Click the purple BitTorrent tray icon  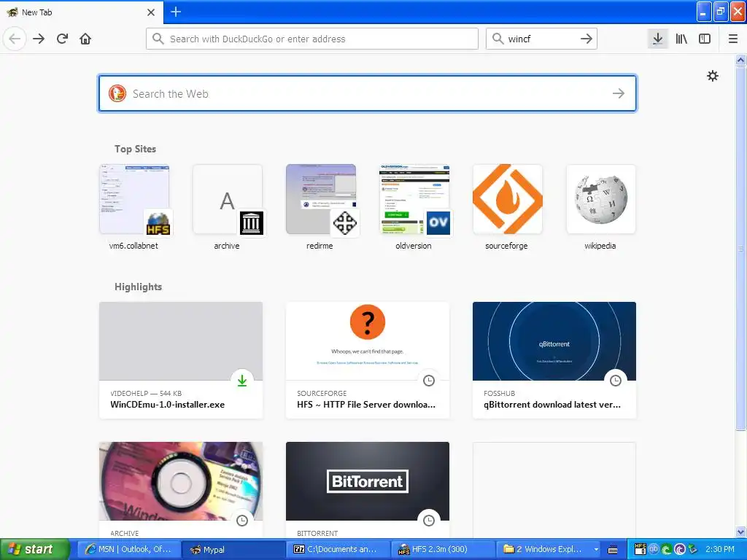(680, 550)
